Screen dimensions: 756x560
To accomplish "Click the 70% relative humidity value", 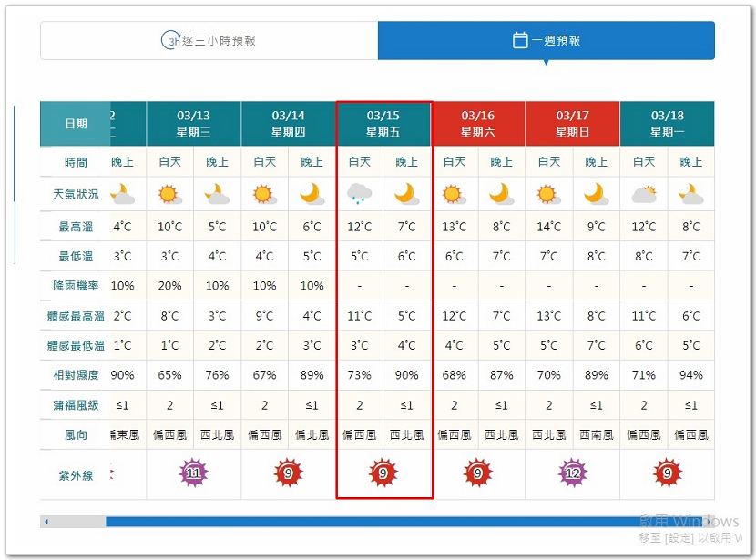I will tap(548, 375).
